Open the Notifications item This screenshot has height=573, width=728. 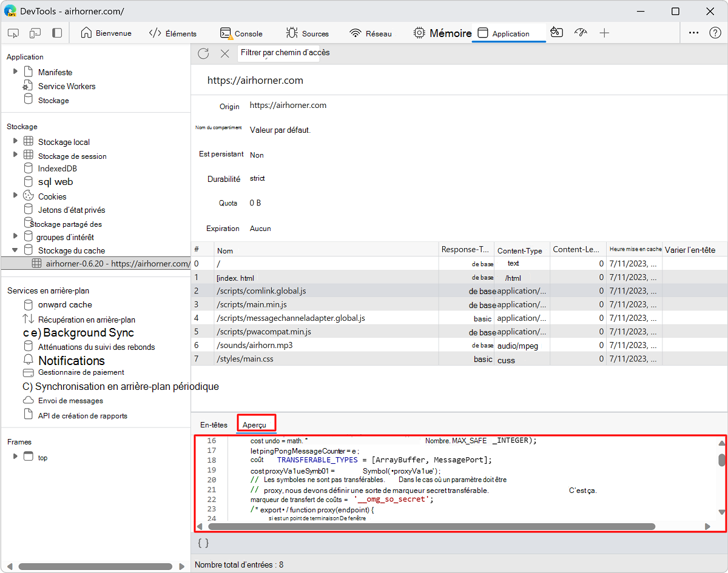tap(72, 360)
